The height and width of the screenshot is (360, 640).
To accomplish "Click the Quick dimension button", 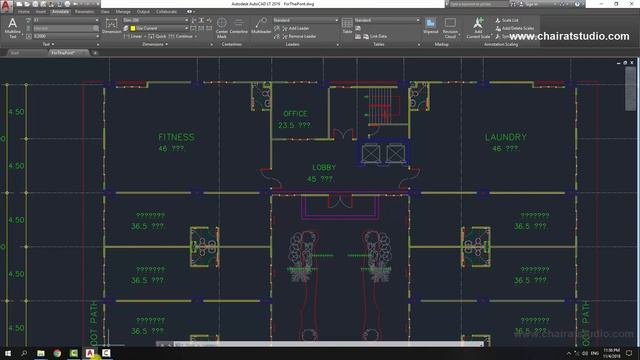I will (x=157, y=36).
